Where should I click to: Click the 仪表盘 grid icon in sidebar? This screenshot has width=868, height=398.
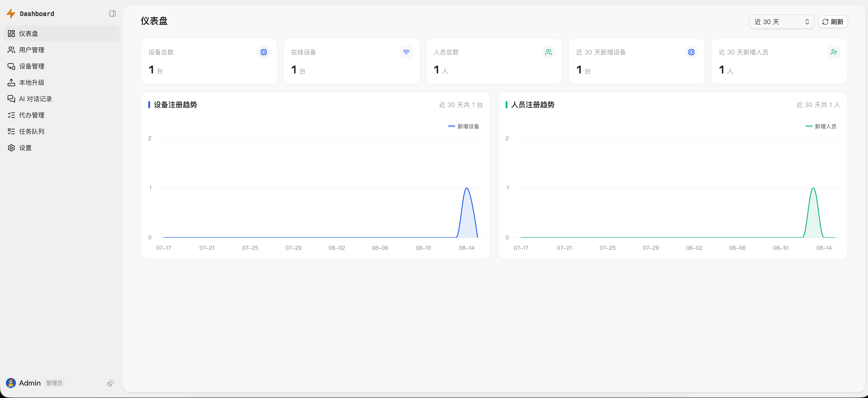(x=12, y=33)
